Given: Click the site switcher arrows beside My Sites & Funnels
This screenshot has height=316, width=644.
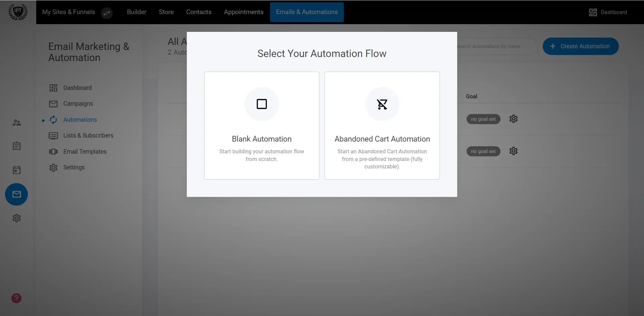Looking at the screenshot, I should click(107, 13).
